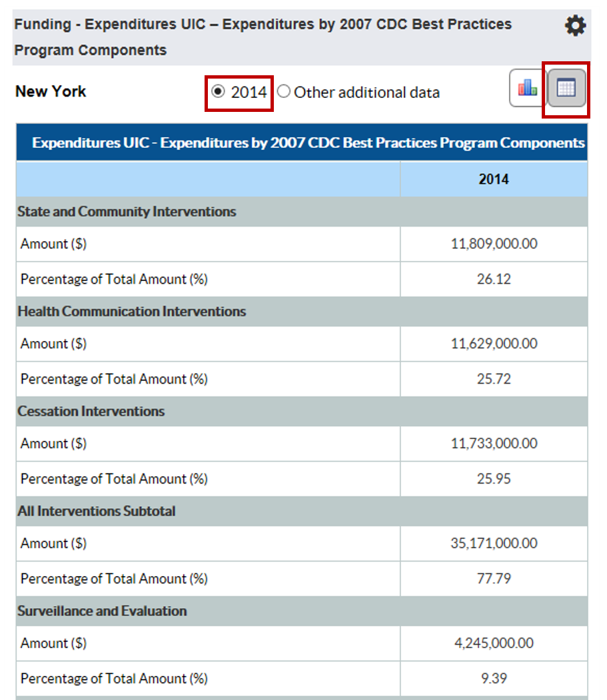Switch to bar chart view

coord(527,88)
